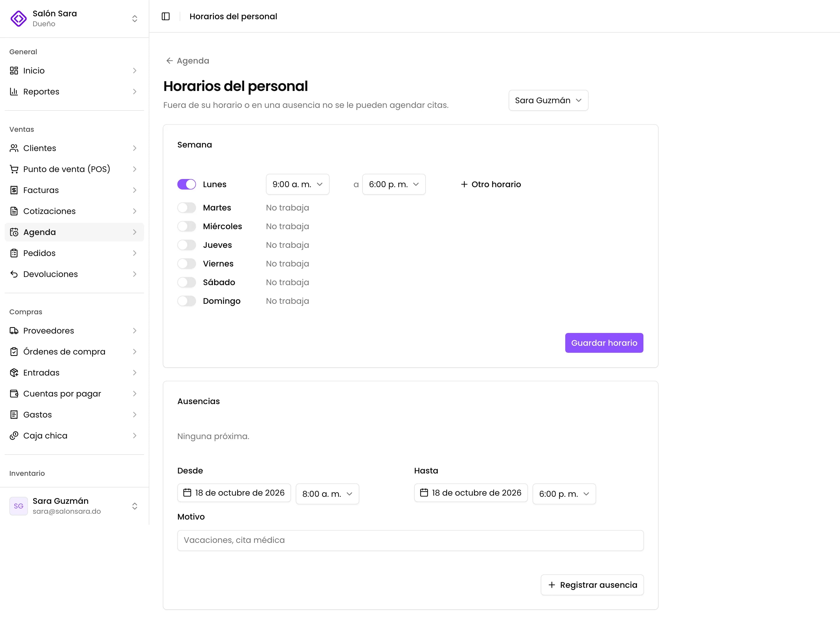
Task: Open the Cotizaciones document icon
Action: click(x=14, y=211)
